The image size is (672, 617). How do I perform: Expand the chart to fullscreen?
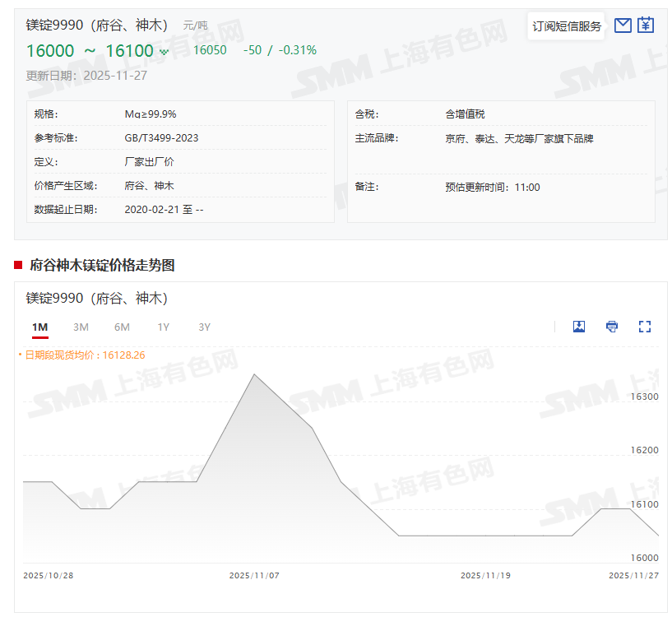[x=645, y=327]
